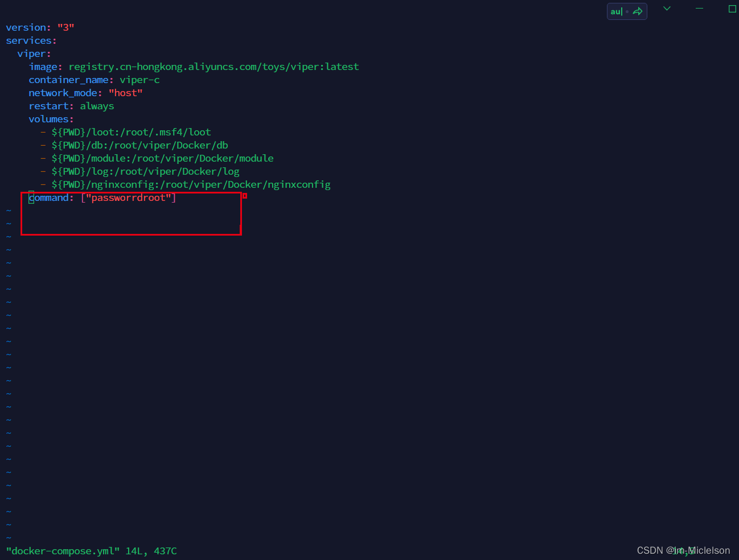Click the forward arrow icon beside the au field

(x=638, y=11)
